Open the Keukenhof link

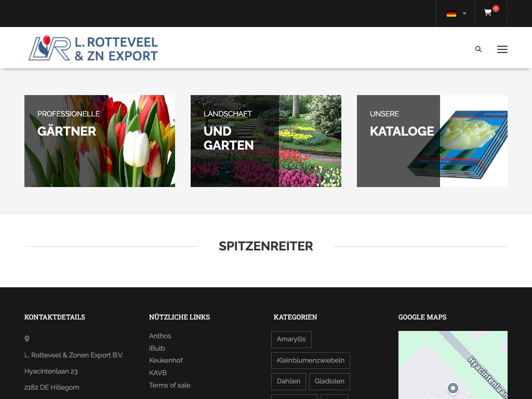(x=166, y=360)
